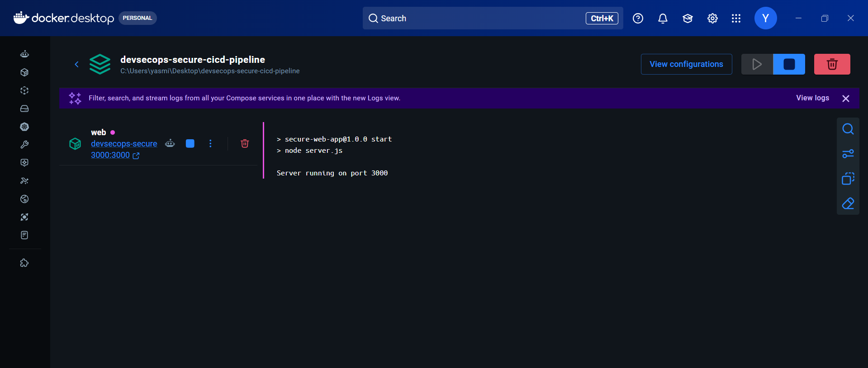Screen dimensions: 868x368
Task: Click the PERSONAL plan badge
Action: pyautogui.click(x=138, y=18)
